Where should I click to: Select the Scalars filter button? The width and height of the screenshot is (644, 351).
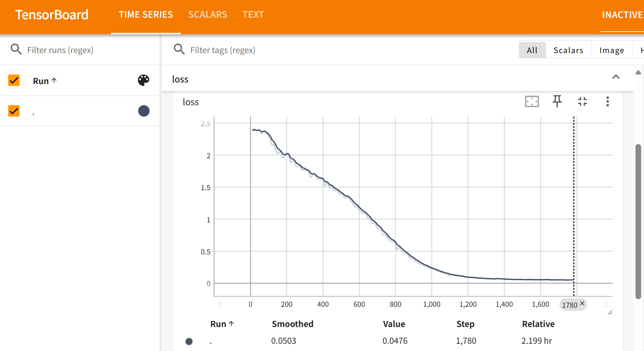pos(568,50)
